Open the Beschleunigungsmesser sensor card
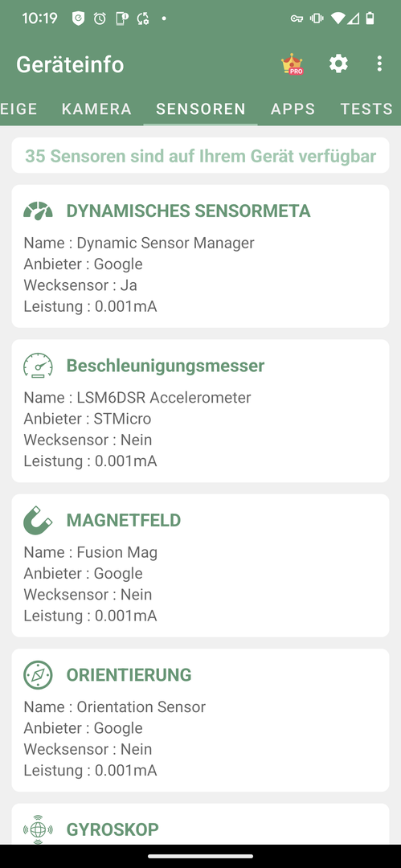This screenshot has width=401, height=868. pos(201,411)
